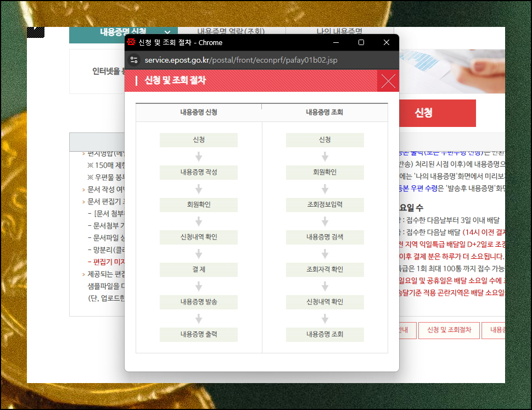532x410 pixels.
Task: Maximize the Chrome popup window
Action: [x=361, y=42]
